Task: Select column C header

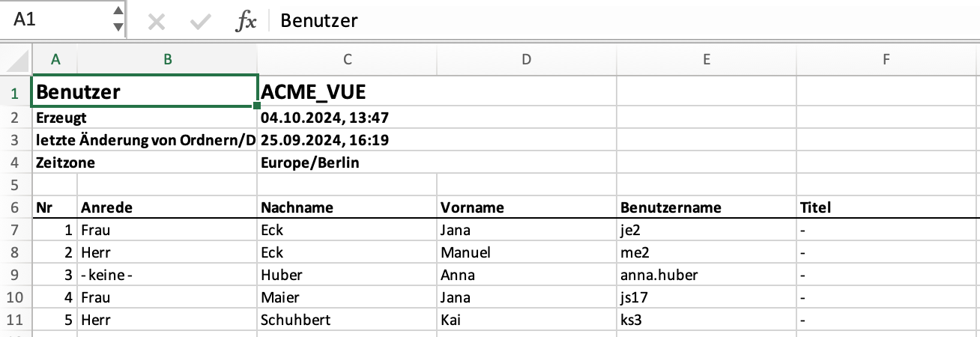Action: pos(347,60)
